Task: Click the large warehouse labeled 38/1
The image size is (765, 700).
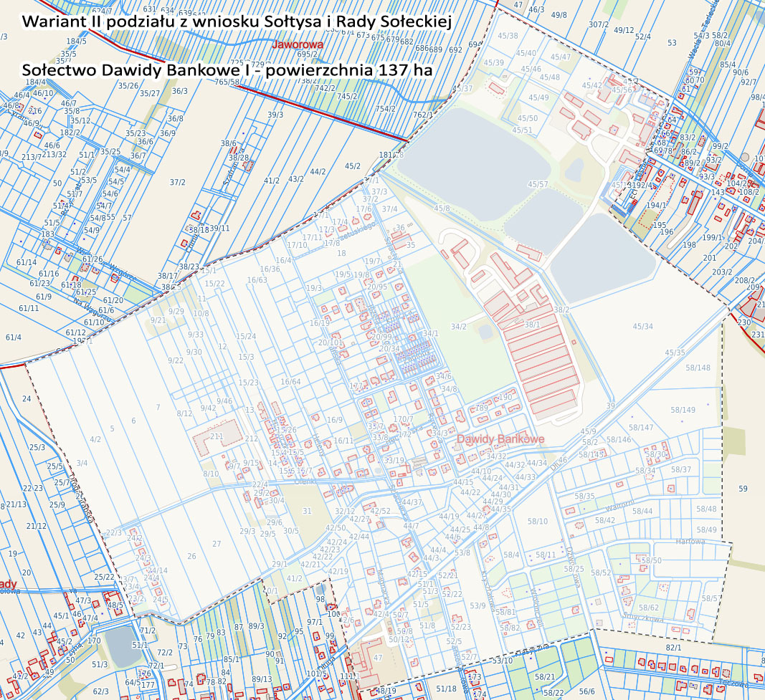Action: tap(532, 325)
